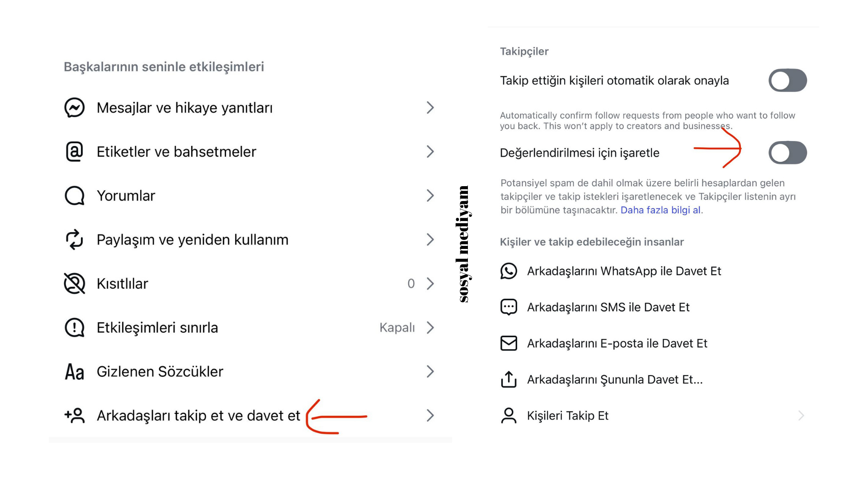Image resolution: width=868 pixels, height=488 pixels.
Task: Open Etkileşimleri sınırla chevron next to Kapalı
Action: tap(430, 328)
